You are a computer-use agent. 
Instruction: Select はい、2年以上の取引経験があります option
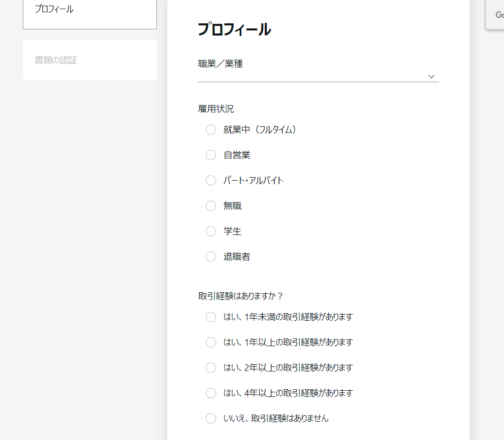211,368
